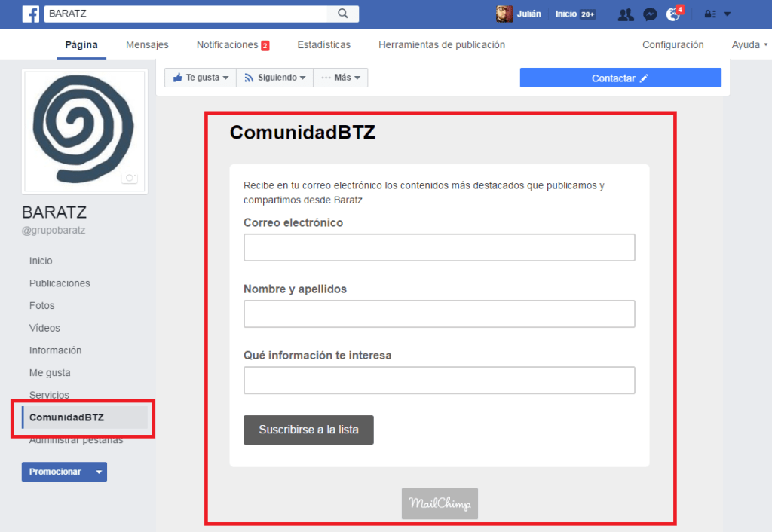772x532 pixels.
Task: Click the @grupobaratz username
Action: pos(54,230)
